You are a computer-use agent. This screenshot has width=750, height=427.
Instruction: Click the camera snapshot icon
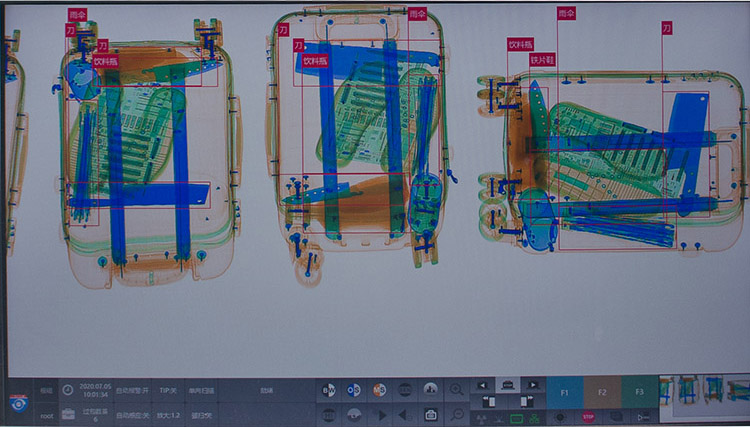click(x=431, y=414)
